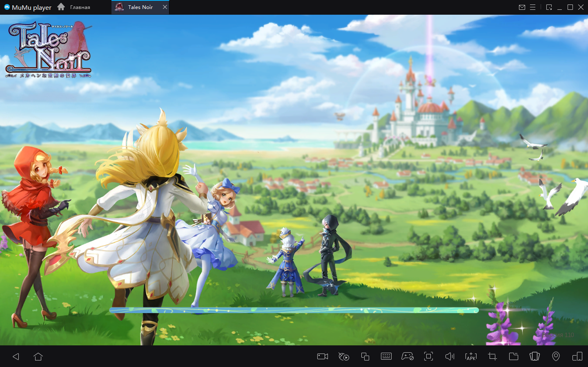Click the volume speaker icon

450,356
